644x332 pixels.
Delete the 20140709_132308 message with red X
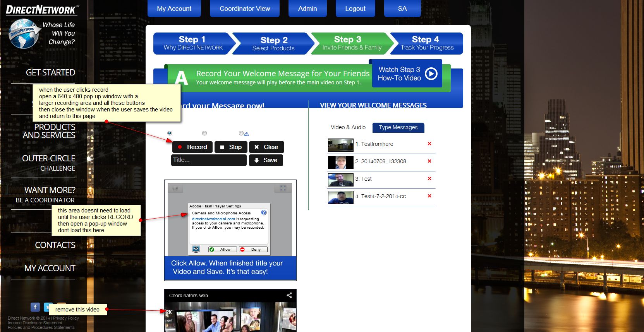coord(429,161)
